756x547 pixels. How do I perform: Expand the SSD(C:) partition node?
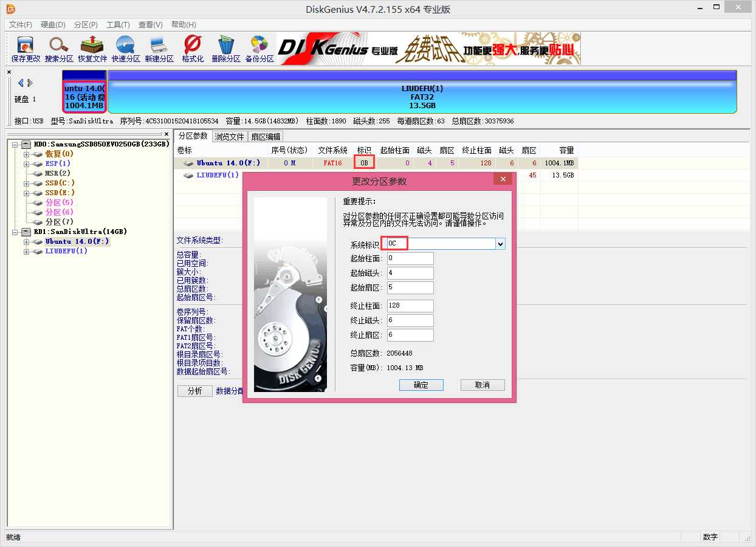pyautogui.click(x=26, y=184)
